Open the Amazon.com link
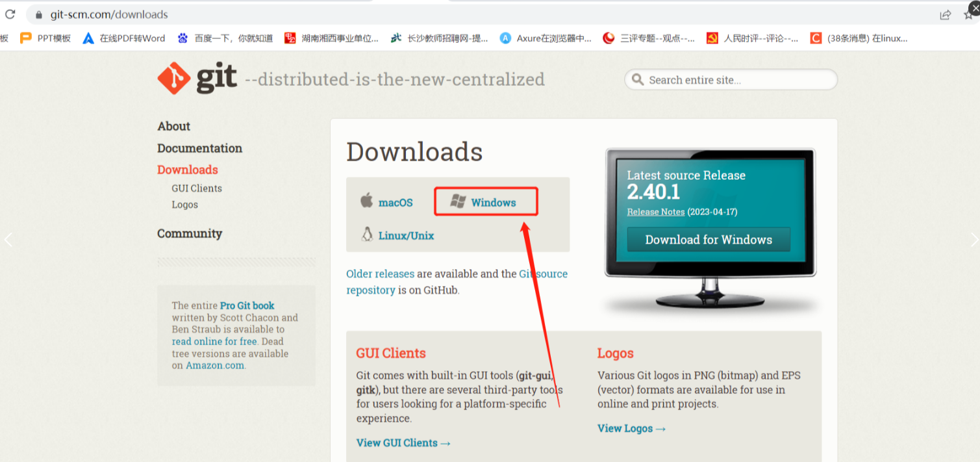Image resolution: width=980 pixels, height=462 pixels. [215, 365]
